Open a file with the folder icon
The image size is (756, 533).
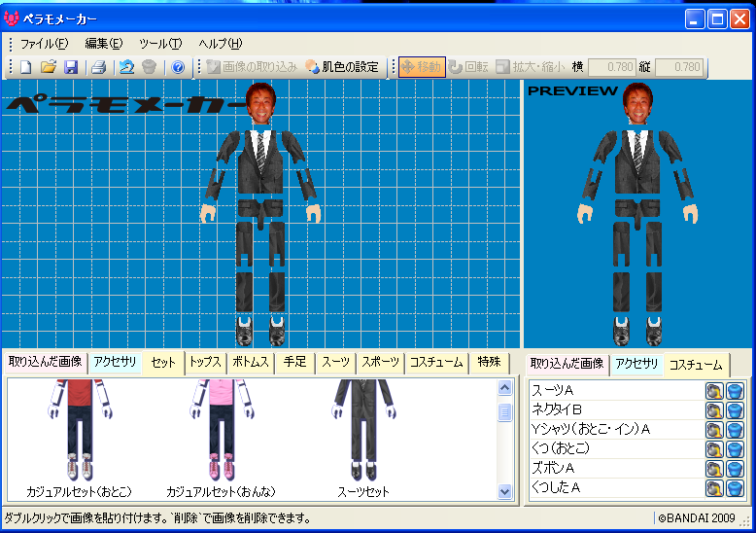coord(49,66)
